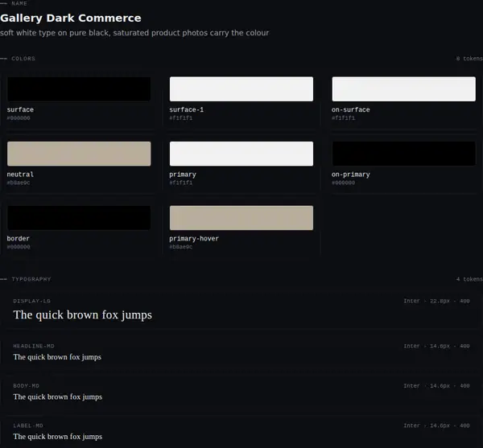The image size is (483, 448).
Task: Select the primary color swatch
Action: 242,154
